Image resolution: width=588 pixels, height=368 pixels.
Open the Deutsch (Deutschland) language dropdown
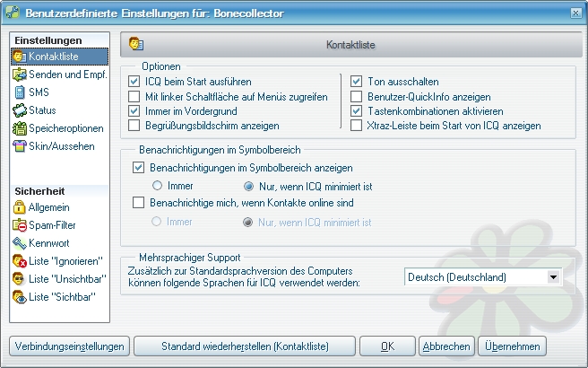[x=553, y=277]
